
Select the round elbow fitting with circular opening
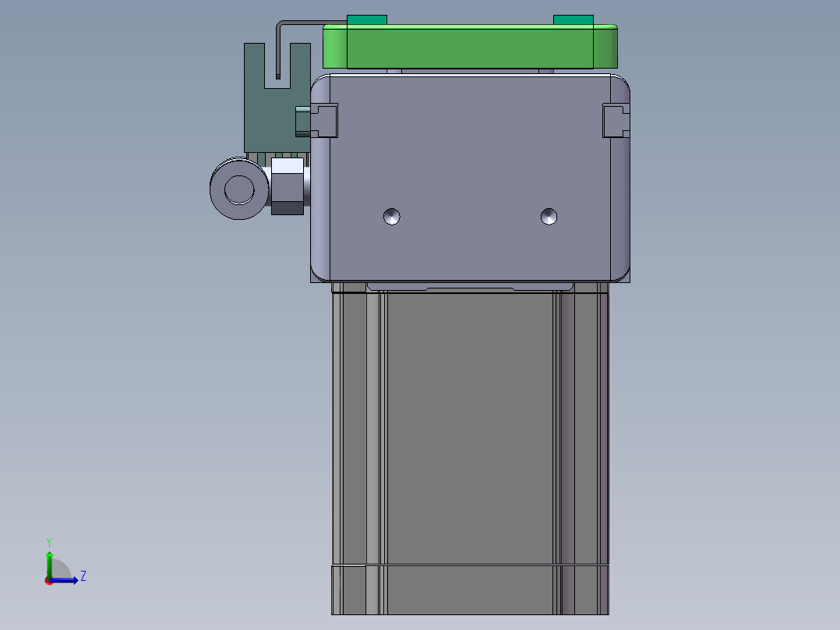coord(239,189)
